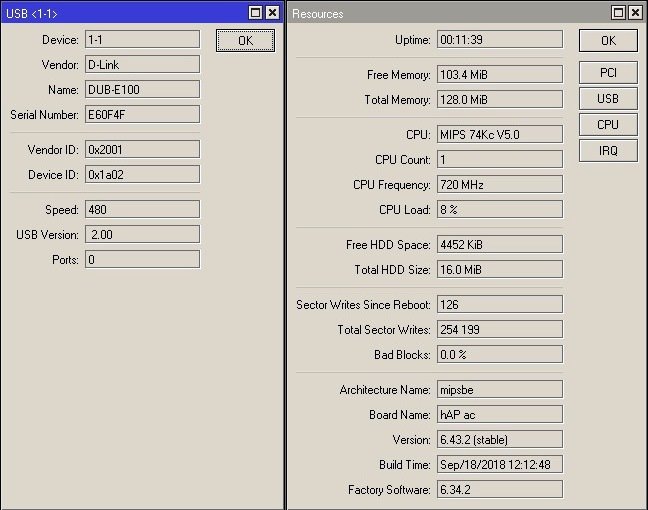Click the Name field showing DUB-E100

[141, 90]
